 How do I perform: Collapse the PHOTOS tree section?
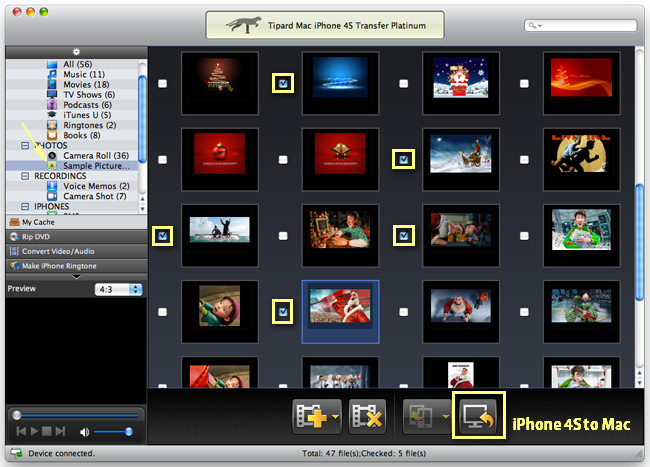(25, 145)
